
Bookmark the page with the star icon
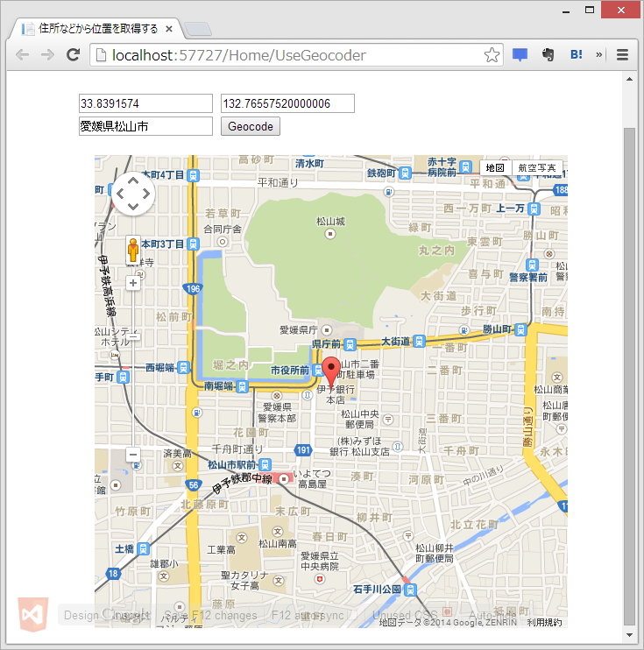pyautogui.click(x=492, y=54)
